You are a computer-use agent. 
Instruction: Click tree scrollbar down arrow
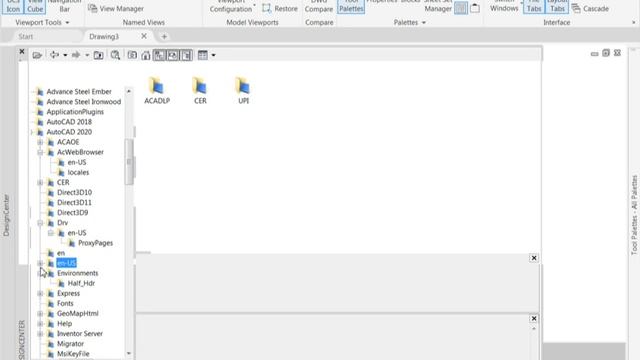(x=129, y=353)
